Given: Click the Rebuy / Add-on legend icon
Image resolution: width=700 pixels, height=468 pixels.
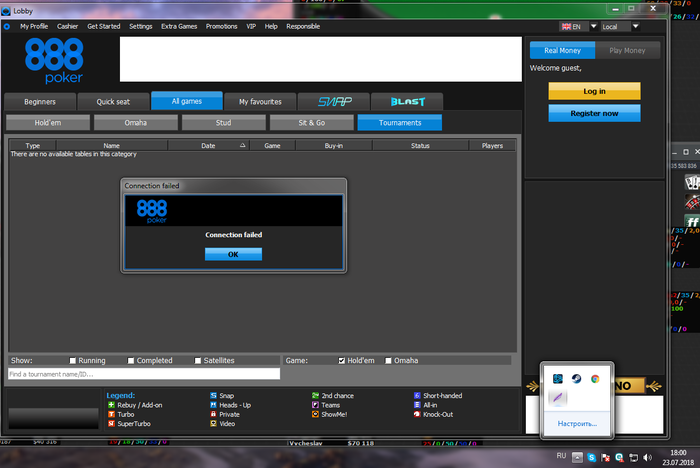Looking at the screenshot, I should tap(111, 405).
